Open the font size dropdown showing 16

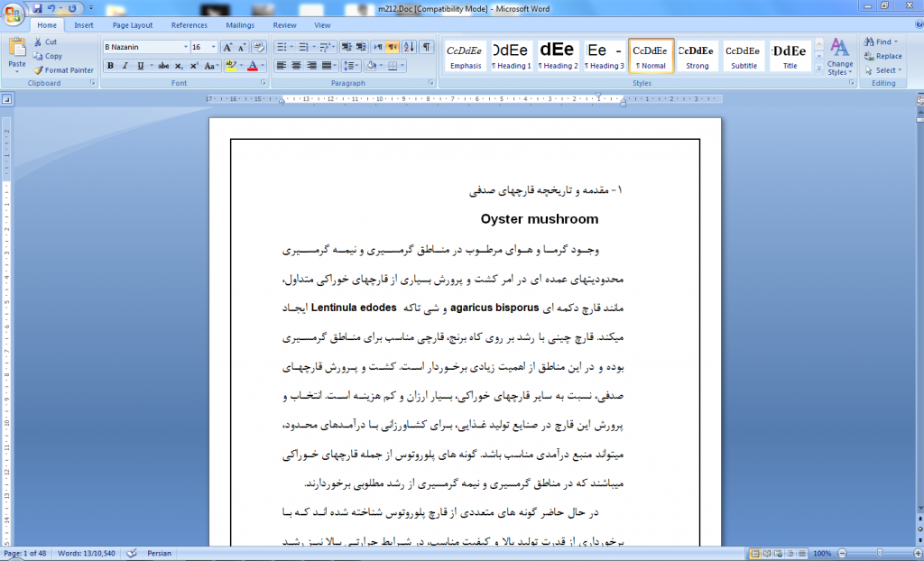tap(213, 47)
